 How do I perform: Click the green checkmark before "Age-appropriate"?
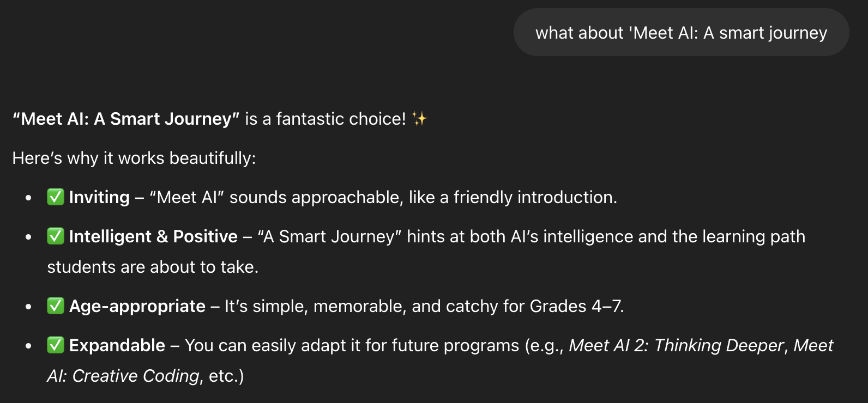point(56,306)
